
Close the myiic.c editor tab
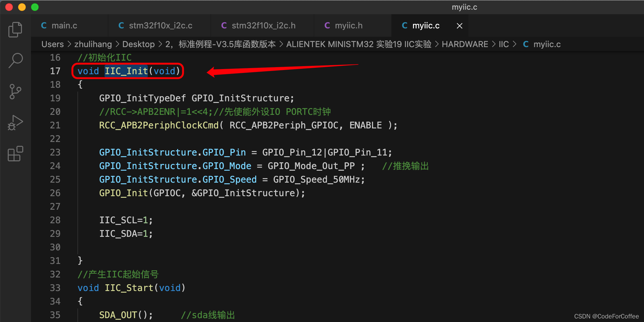(459, 26)
